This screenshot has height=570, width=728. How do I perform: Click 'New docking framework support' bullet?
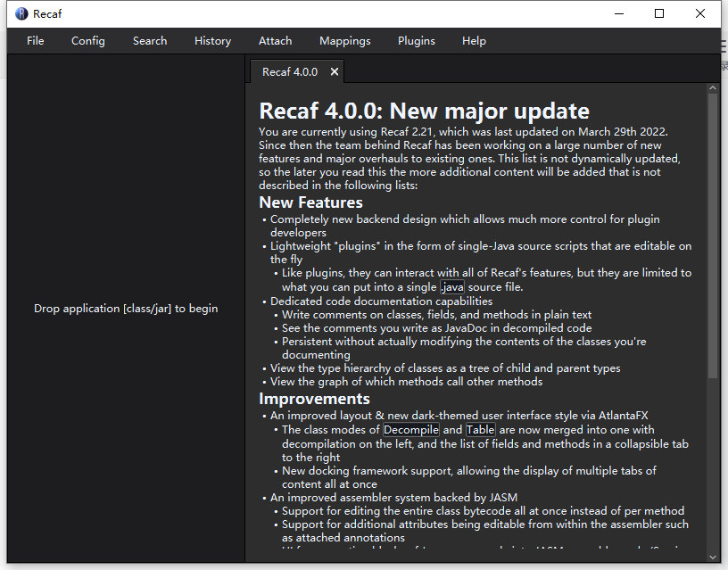tap(469, 477)
